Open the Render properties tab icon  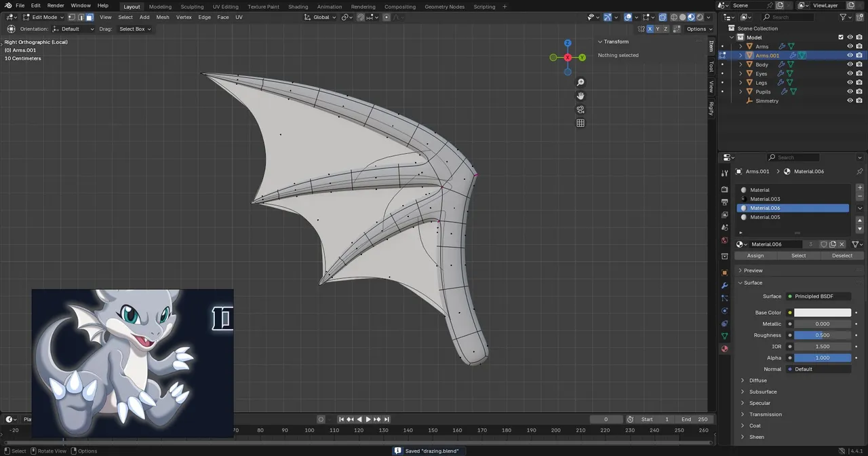click(x=724, y=189)
